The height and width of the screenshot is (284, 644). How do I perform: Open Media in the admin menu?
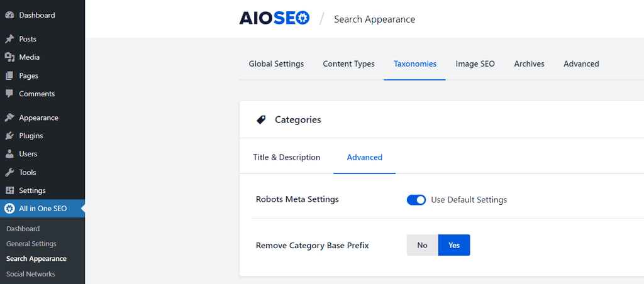click(x=29, y=57)
